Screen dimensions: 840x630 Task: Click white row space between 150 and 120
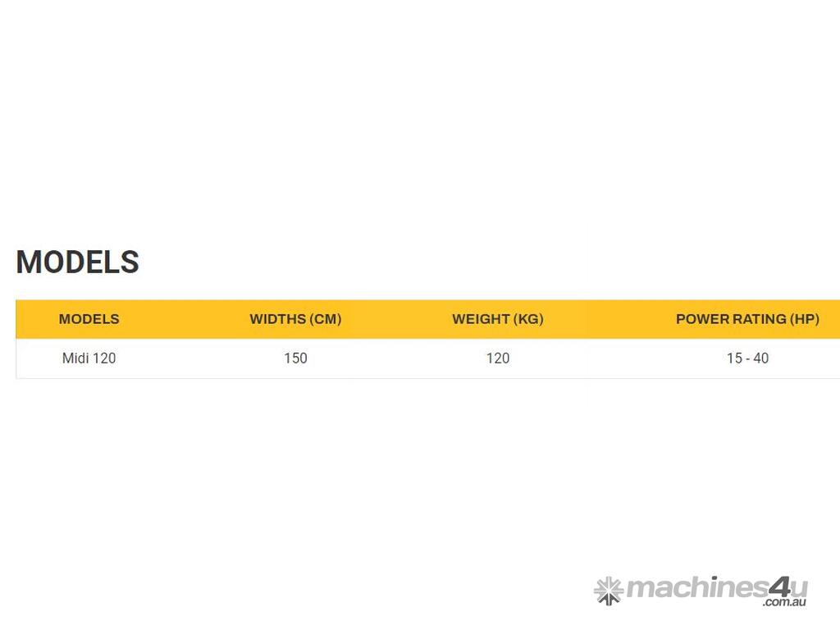coord(397,358)
